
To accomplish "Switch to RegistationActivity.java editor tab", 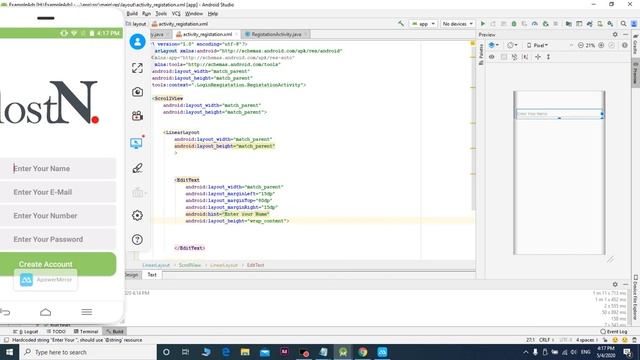I will coord(276,34).
